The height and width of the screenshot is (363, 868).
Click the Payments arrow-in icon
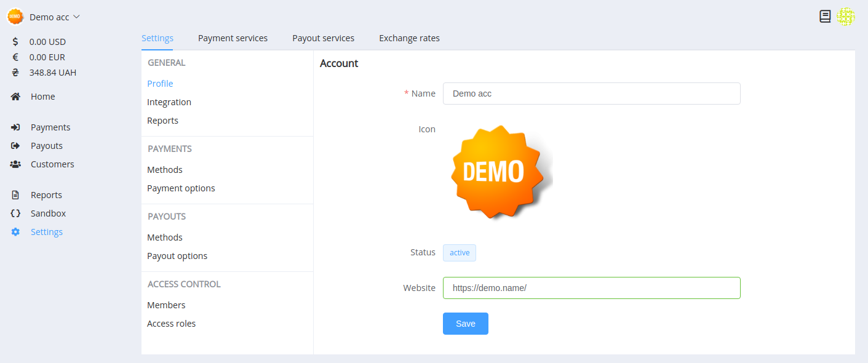(x=15, y=127)
